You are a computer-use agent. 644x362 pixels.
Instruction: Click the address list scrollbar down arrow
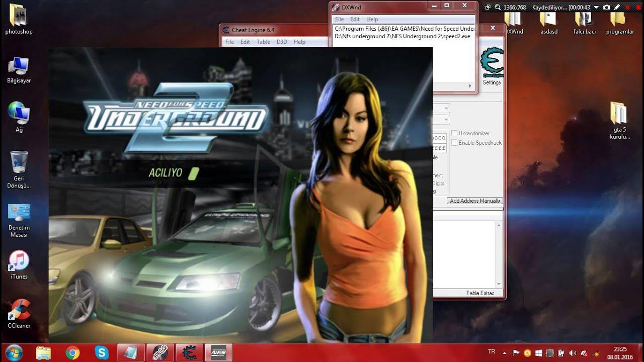(499, 285)
